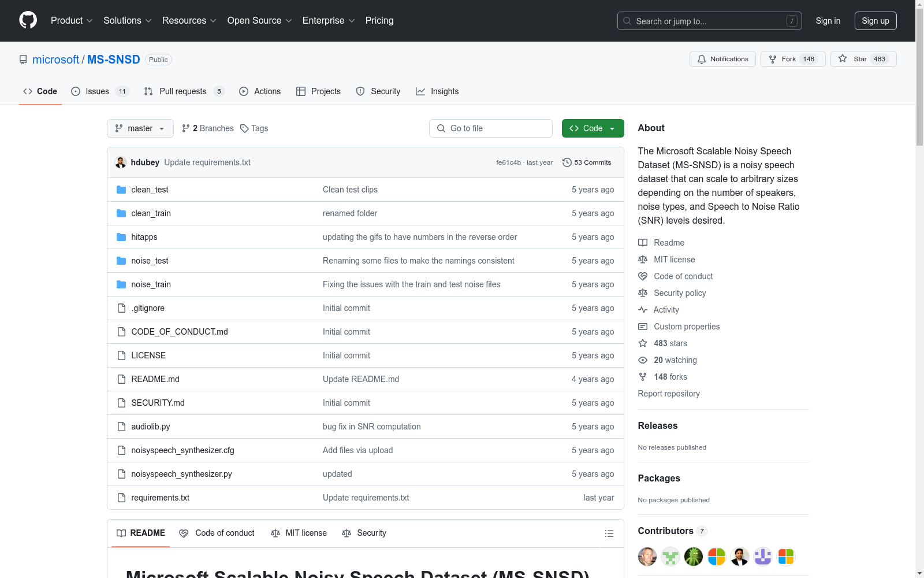The image size is (924, 578).
Task: Click hdubey's avatar in commit bar
Action: [x=121, y=162]
